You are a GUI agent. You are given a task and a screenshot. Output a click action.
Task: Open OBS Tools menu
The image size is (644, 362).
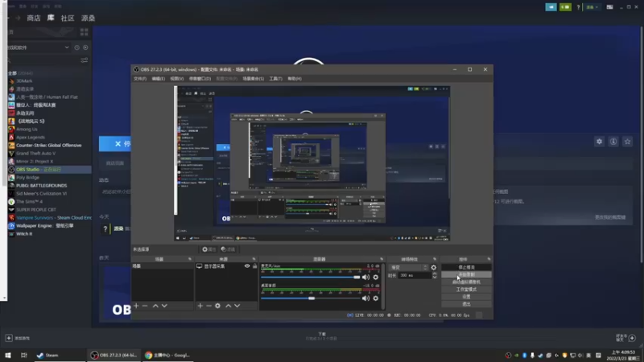coord(275,78)
